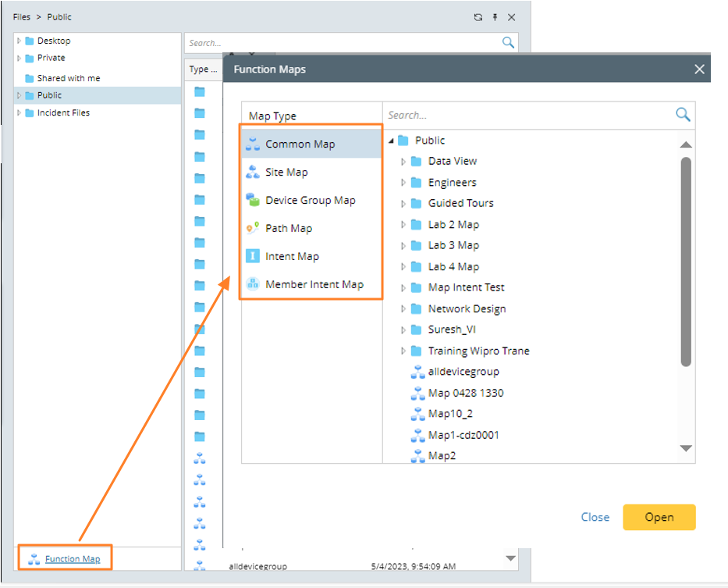This screenshot has width=728, height=588.
Task: Select the Site Map type icon
Action: [252, 172]
